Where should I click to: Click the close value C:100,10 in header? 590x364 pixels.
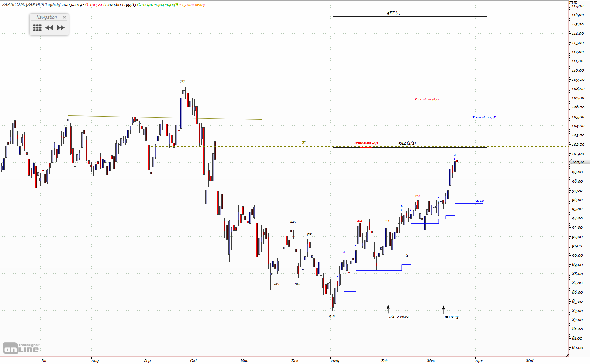click(145, 4)
